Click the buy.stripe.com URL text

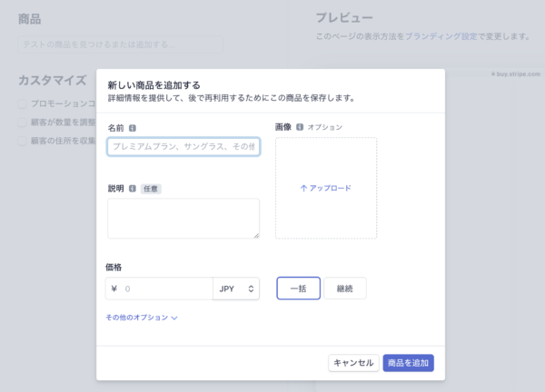[x=519, y=74]
